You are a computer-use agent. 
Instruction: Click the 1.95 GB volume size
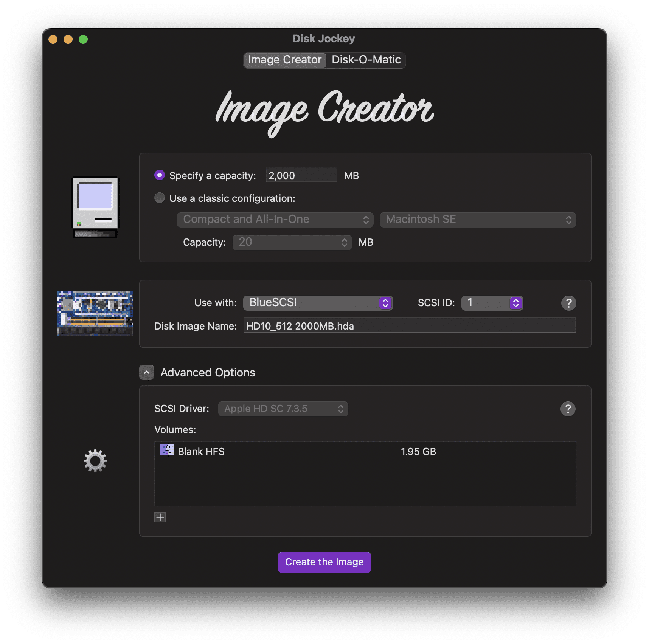418,451
